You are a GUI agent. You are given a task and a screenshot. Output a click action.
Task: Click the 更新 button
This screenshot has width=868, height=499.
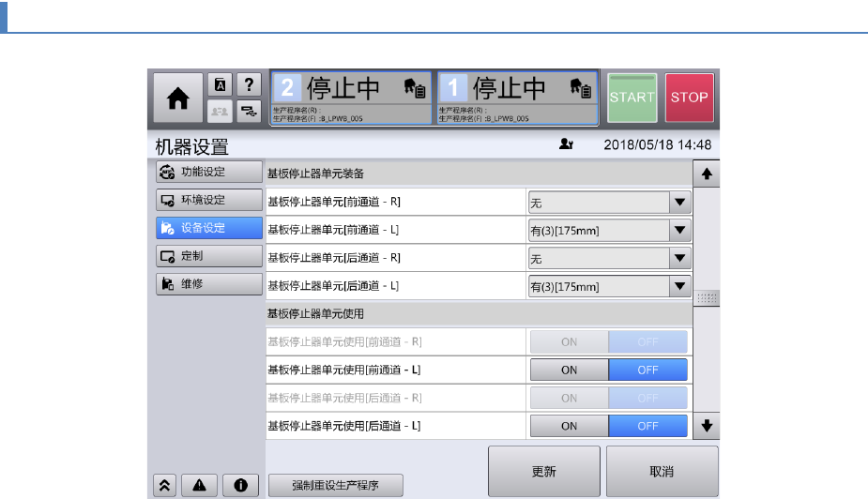pyautogui.click(x=543, y=472)
